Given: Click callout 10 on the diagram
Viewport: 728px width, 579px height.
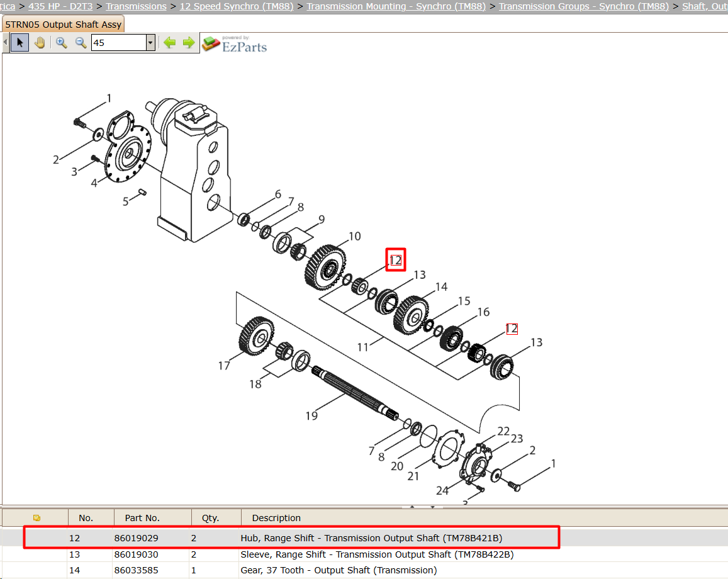Looking at the screenshot, I should coord(355,237).
